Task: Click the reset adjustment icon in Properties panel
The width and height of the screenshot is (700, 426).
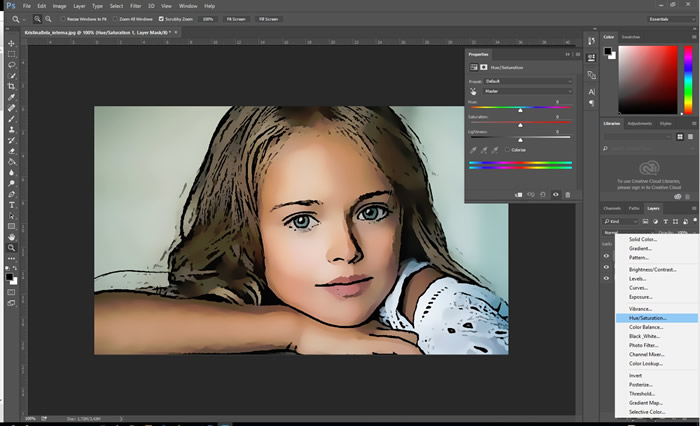Action: [x=543, y=195]
